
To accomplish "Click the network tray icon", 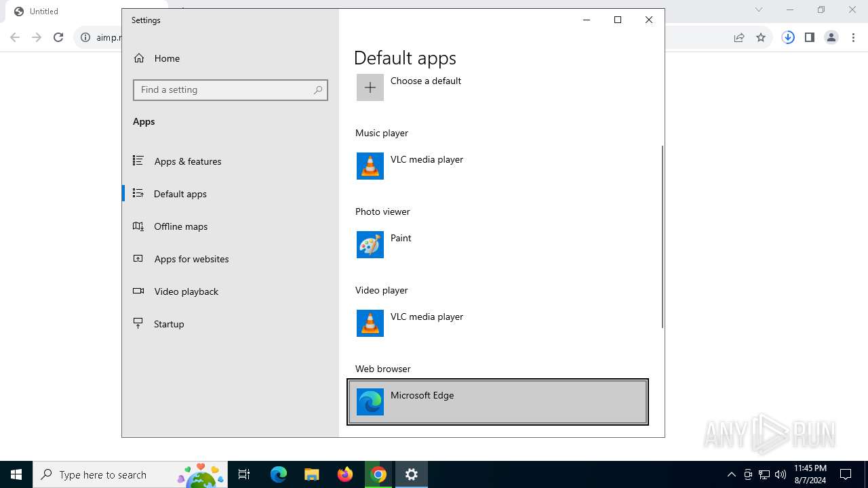I will pos(764,474).
